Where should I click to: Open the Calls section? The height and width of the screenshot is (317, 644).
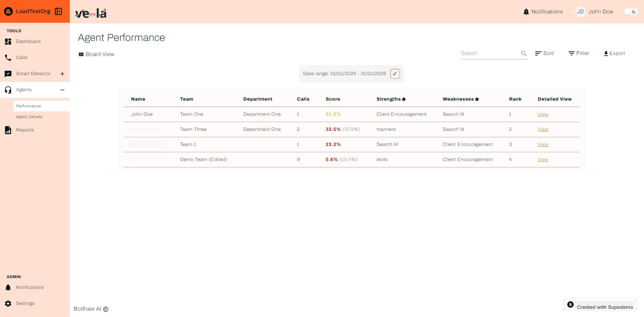tap(22, 58)
